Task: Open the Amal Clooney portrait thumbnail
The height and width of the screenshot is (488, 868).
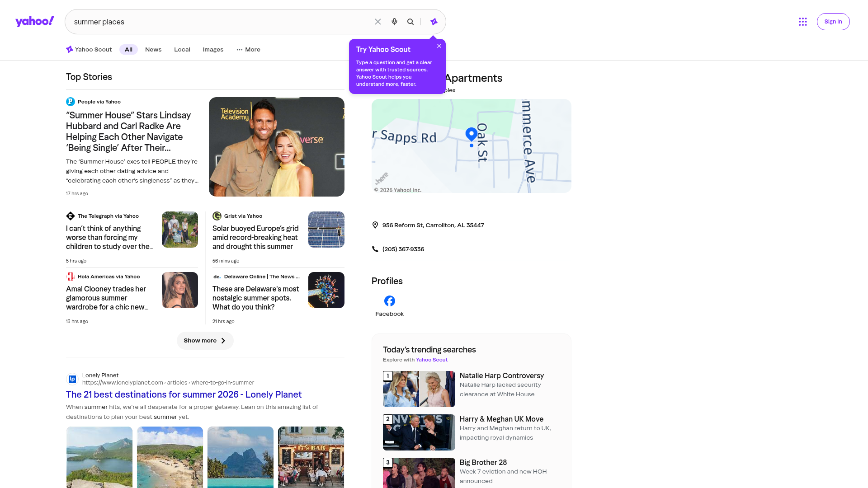Action: pyautogui.click(x=180, y=290)
